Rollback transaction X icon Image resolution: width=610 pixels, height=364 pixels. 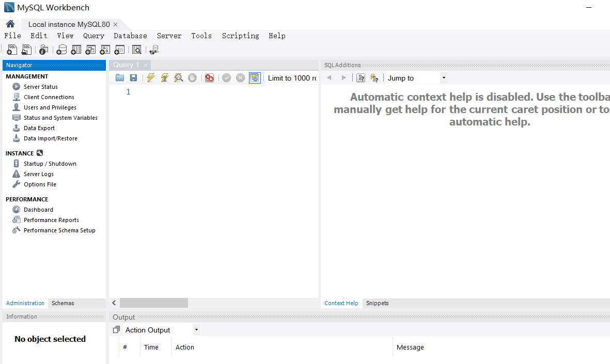(240, 78)
